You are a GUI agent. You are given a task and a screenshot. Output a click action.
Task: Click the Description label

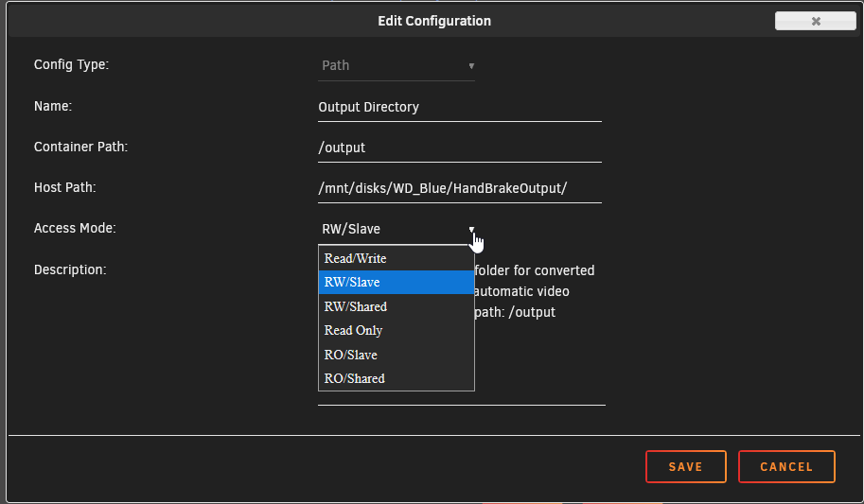(70, 269)
